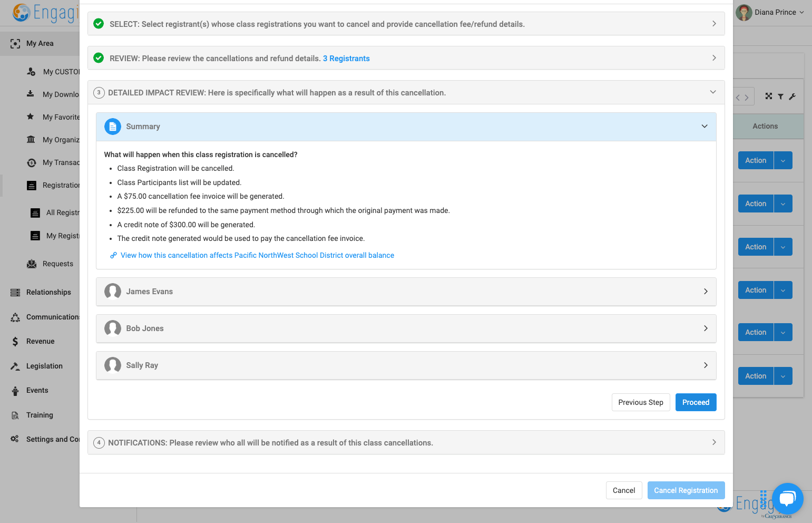Click the My Downloads download icon
The width and height of the screenshot is (812, 523).
[31, 94]
